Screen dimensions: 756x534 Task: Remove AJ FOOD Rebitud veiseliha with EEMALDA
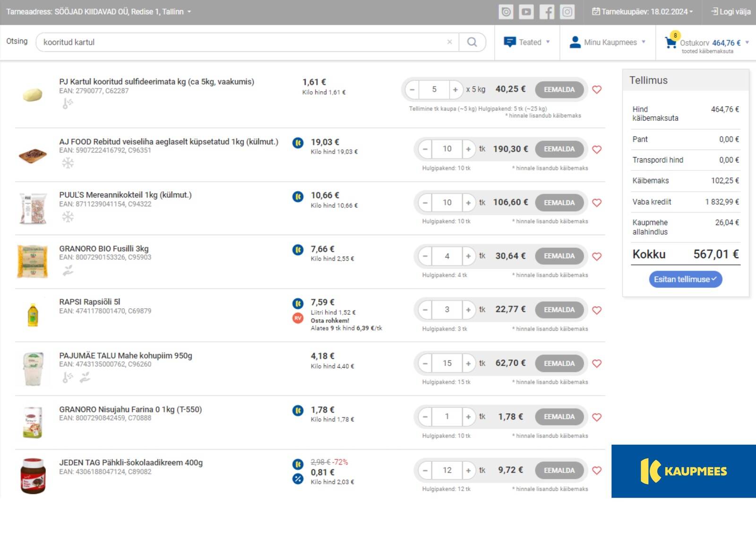coord(559,149)
